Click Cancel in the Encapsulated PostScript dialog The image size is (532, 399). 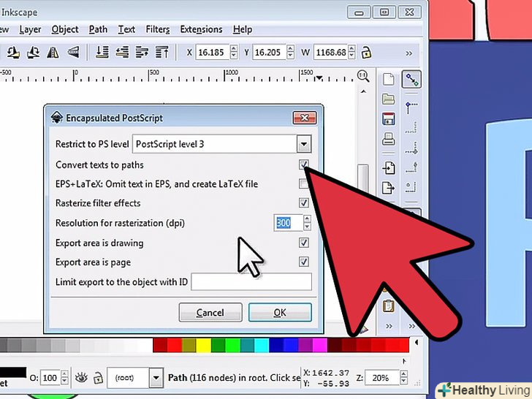(x=210, y=312)
